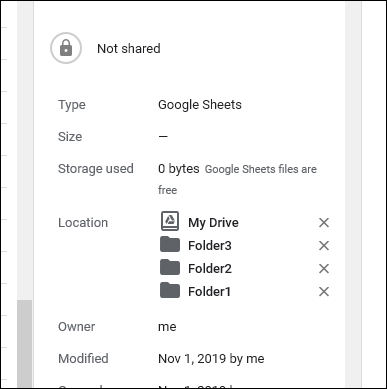Open the My Drive location link
Viewport: 387px width, 389px height.
click(x=213, y=223)
